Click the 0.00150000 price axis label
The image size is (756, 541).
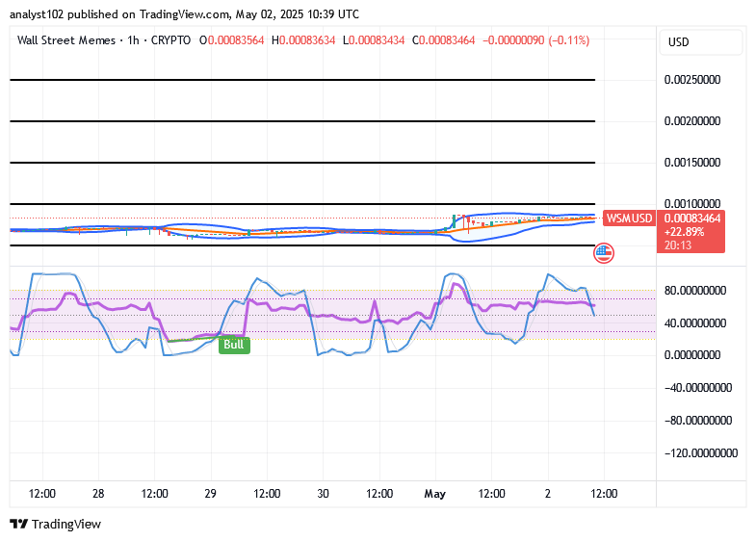point(692,163)
